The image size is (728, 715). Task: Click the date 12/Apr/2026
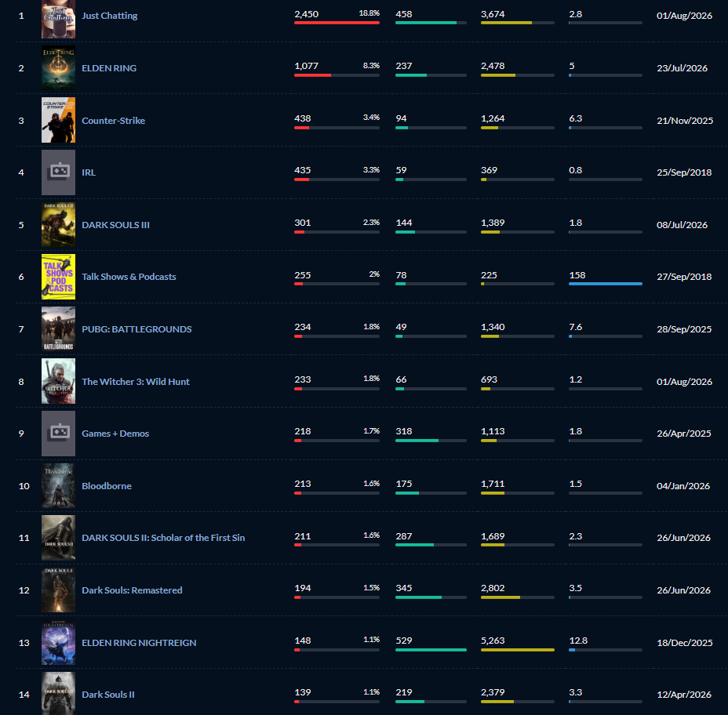684,695
